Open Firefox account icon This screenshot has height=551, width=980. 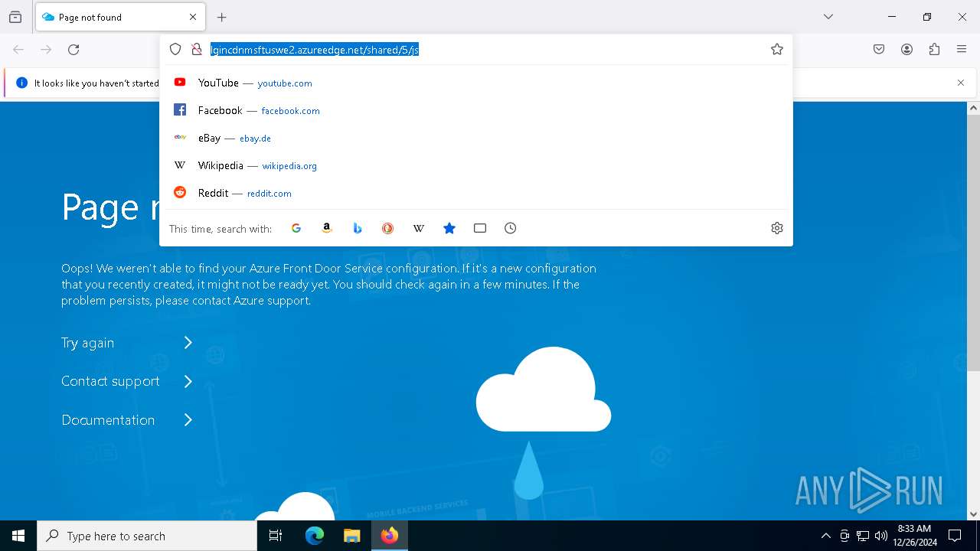(906, 50)
